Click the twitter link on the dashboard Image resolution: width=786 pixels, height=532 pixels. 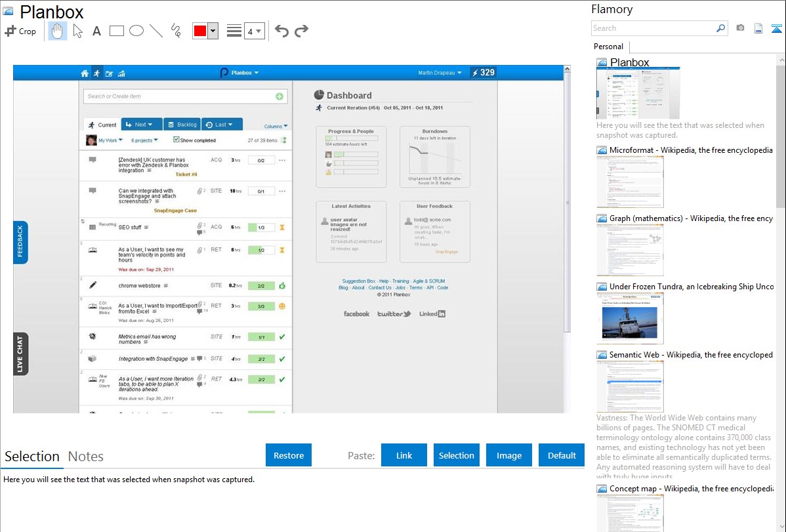point(394,314)
